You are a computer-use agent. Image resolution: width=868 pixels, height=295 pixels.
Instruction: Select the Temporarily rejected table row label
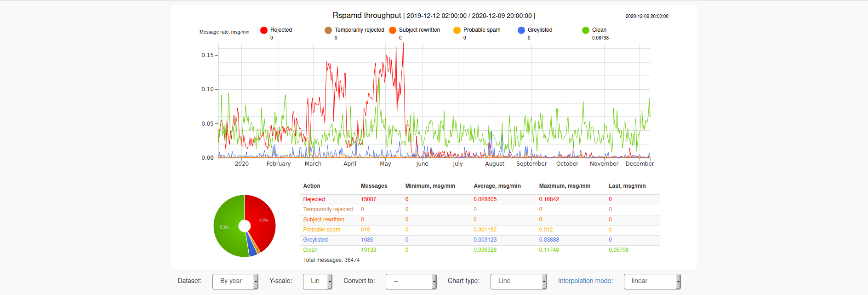(328, 209)
